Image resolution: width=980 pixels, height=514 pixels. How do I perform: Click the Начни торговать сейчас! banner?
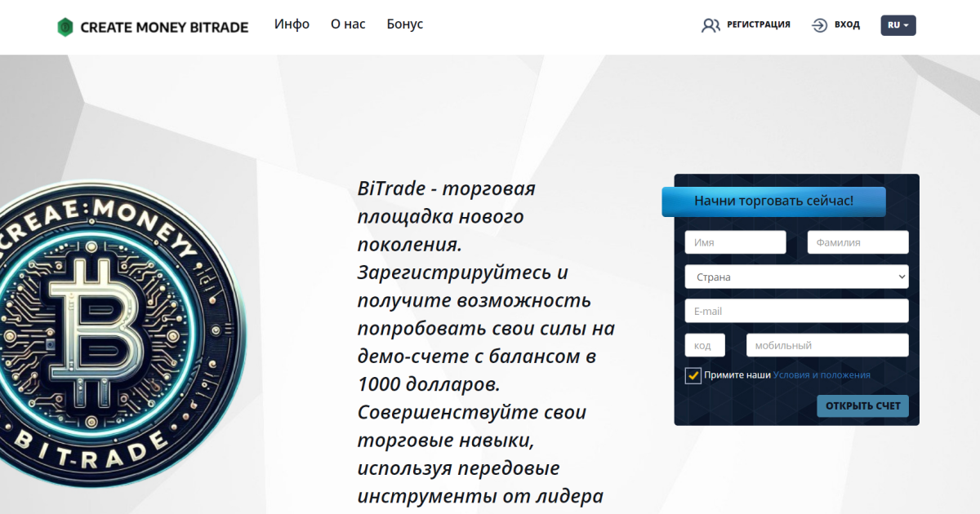pos(773,202)
